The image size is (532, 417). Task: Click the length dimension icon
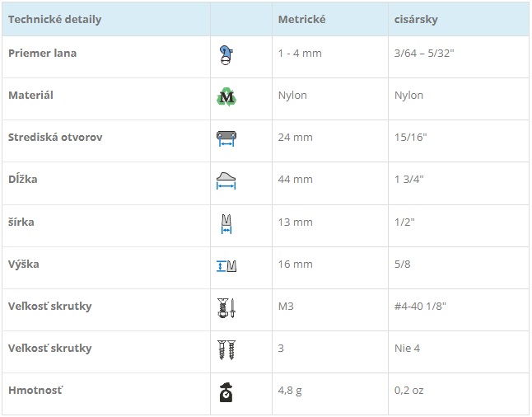click(x=226, y=180)
